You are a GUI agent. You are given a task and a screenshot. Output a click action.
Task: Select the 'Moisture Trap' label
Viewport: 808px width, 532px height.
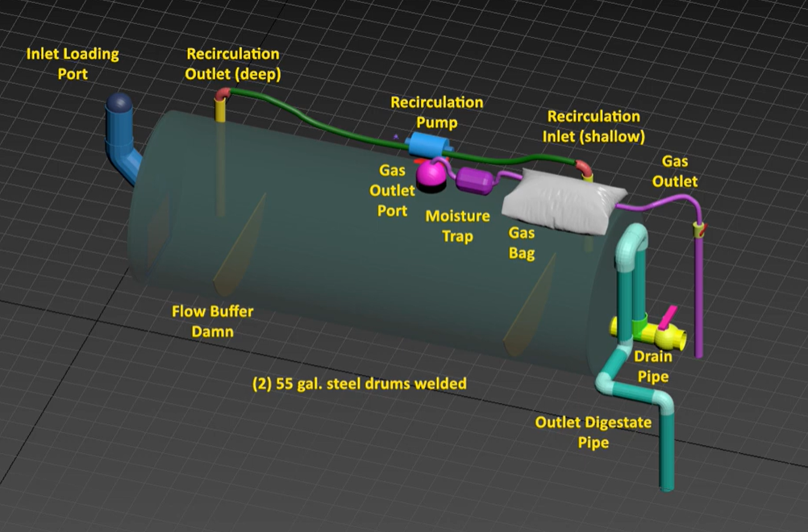[457, 226]
